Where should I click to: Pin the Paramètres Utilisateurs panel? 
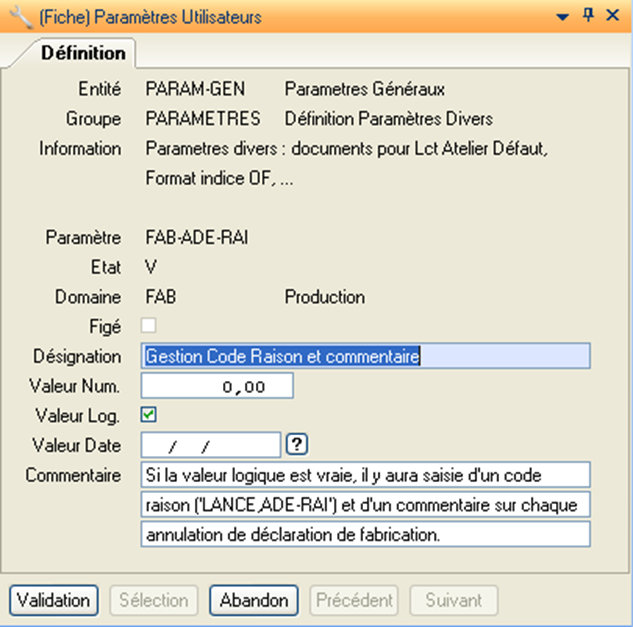(x=588, y=15)
